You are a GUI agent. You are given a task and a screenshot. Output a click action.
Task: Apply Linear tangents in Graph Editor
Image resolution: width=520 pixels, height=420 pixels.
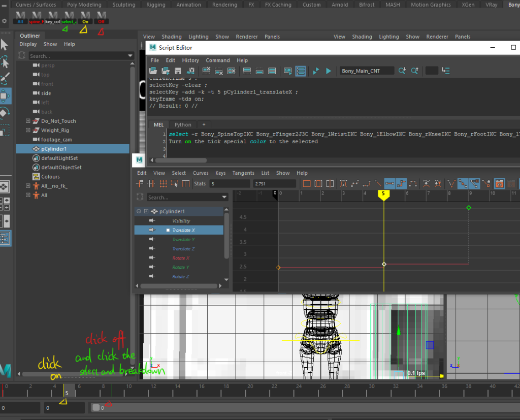378,183
